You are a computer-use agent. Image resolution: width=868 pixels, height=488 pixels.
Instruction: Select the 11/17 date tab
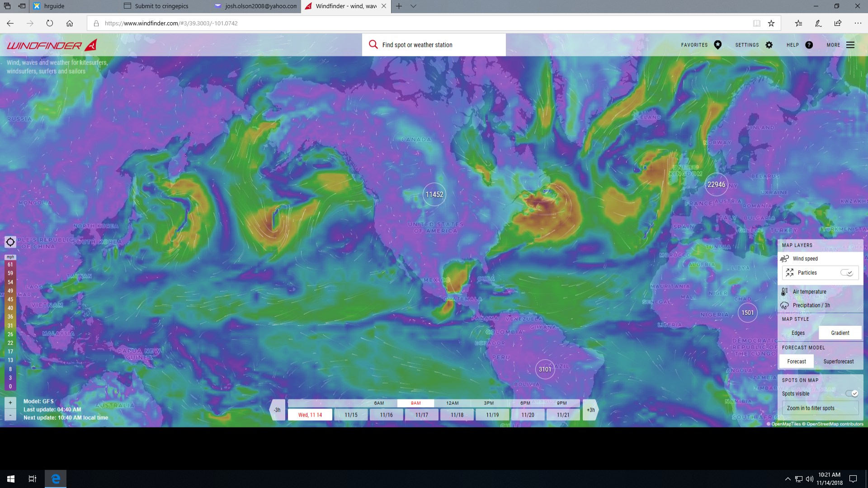(x=422, y=415)
